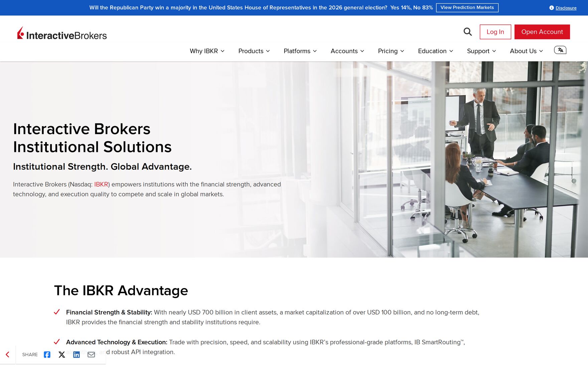Open the Disclosure link

(566, 8)
